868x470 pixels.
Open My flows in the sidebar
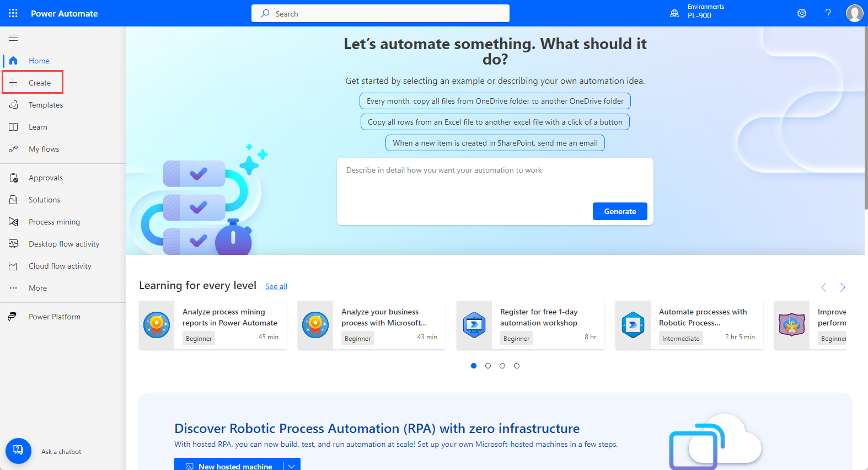pos(44,149)
